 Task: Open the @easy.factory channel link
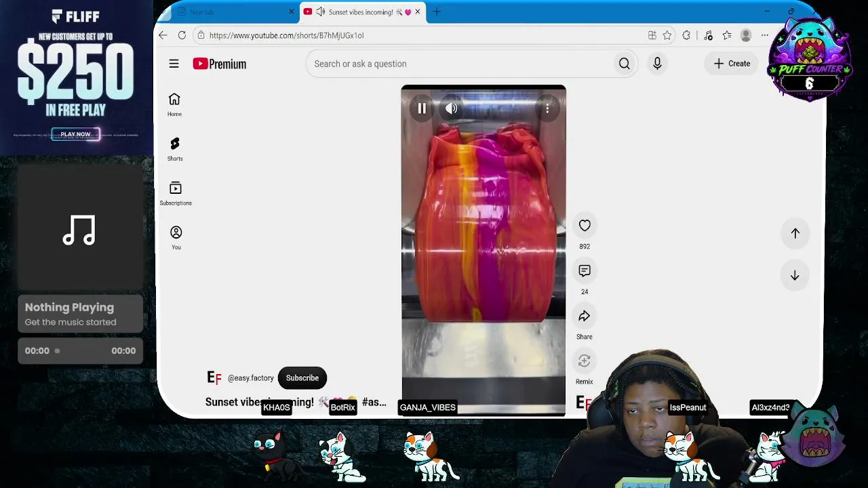click(251, 378)
